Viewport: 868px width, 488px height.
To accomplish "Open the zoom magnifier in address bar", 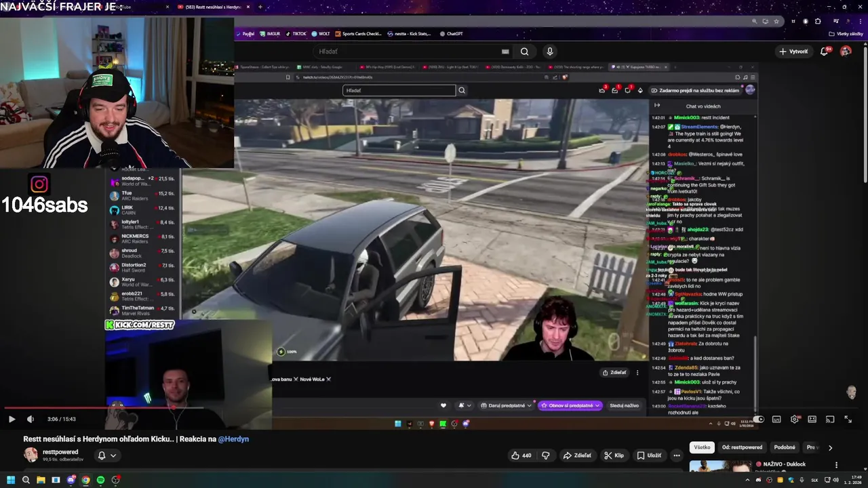I will [x=754, y=21].
